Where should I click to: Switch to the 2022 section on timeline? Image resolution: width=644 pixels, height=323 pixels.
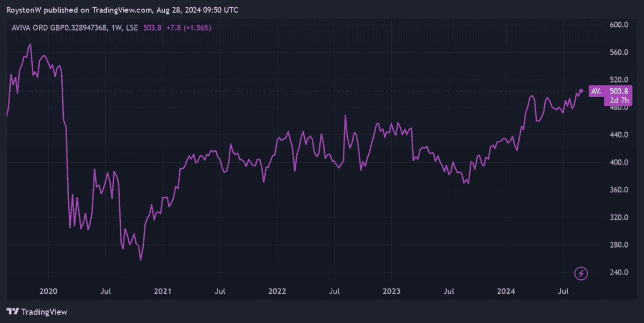pos(277,291)
